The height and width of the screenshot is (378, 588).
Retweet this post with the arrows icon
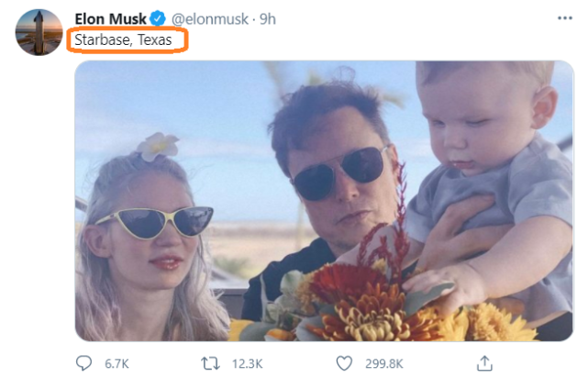(210, 363)
